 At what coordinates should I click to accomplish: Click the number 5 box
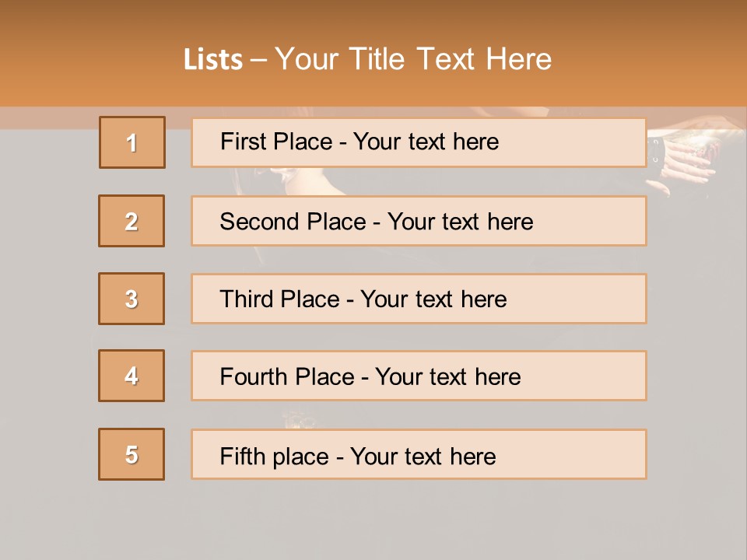(132, 454)
